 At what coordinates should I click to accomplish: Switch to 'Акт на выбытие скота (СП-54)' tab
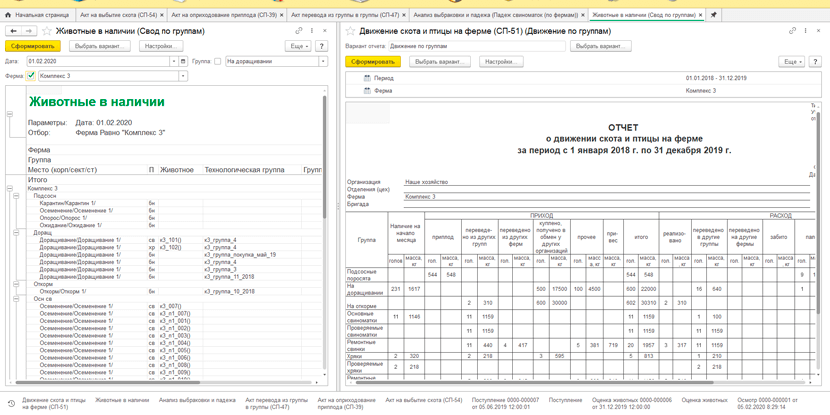[121, 15]
